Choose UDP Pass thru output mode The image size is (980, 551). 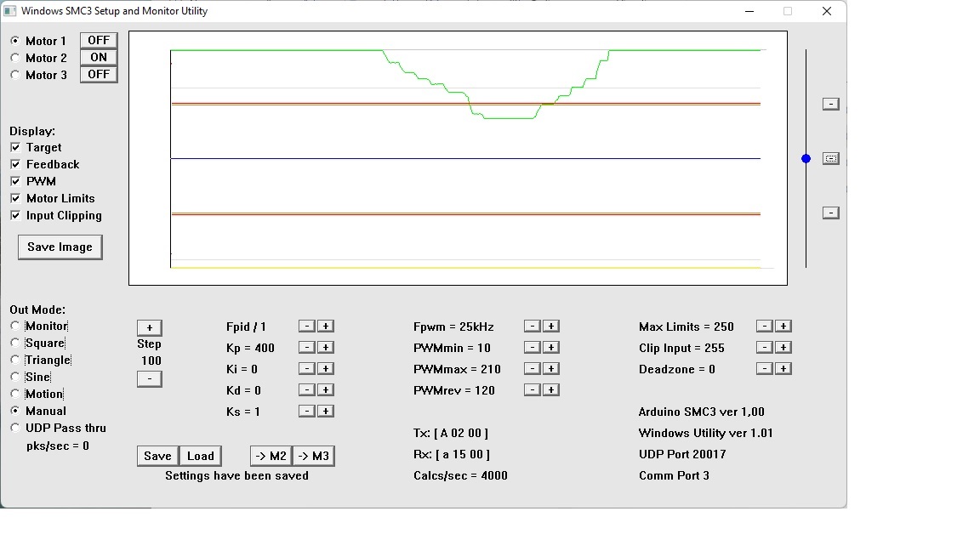coord(15,428)
